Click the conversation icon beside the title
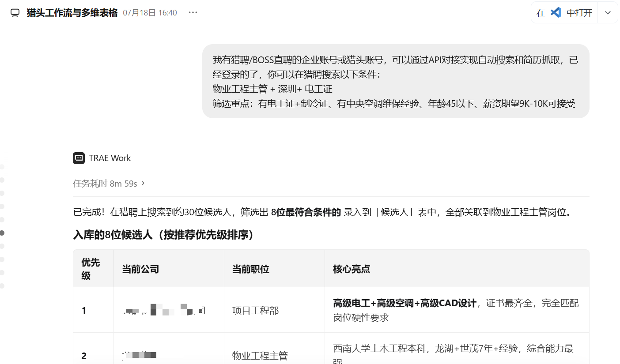This screenshot has height=364, width=620. tap(15, 13)
